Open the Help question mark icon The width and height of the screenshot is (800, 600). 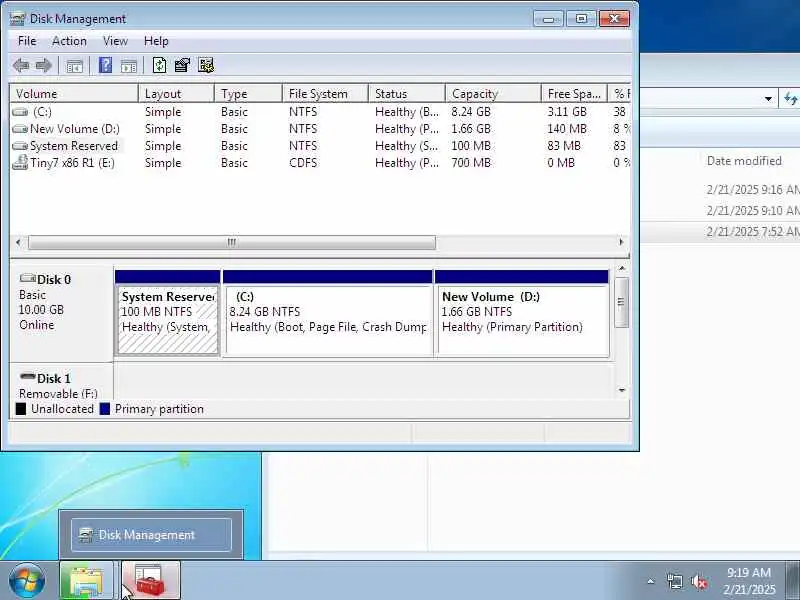point(105,65)
